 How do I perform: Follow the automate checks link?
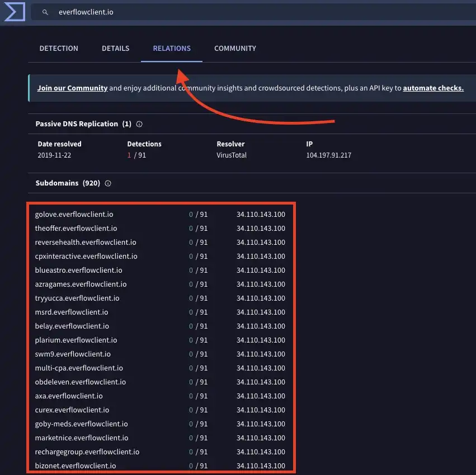[433, 88]
